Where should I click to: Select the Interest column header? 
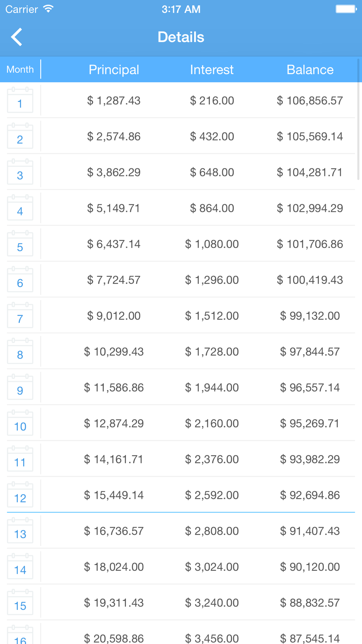point(212,70)
